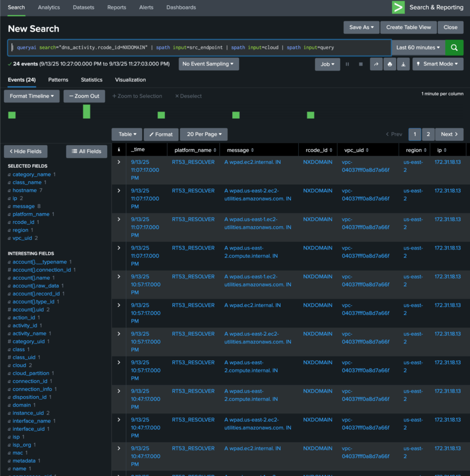Expand first 11:07:17 wpad.ec2.internal event row

pyautogui.click(x=119, y=162)
